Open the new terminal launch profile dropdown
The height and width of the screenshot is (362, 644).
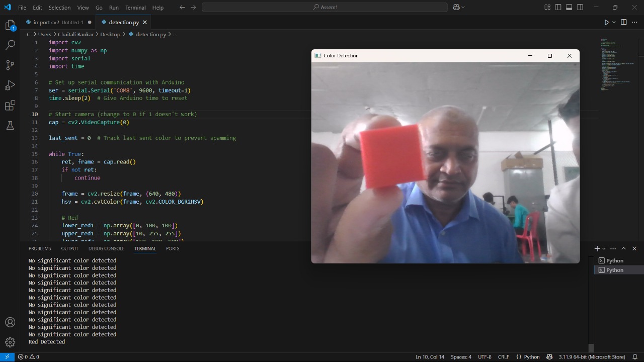pos(604,248)
